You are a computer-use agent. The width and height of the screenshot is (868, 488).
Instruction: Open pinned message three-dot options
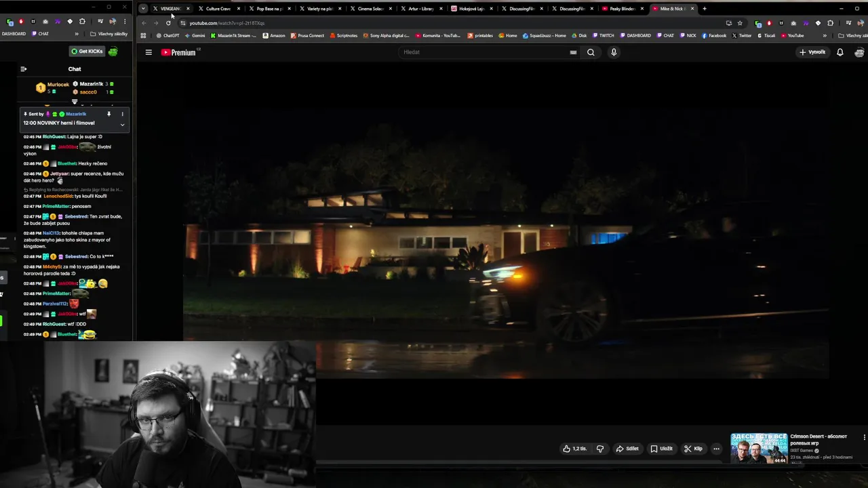coord(122,114)
